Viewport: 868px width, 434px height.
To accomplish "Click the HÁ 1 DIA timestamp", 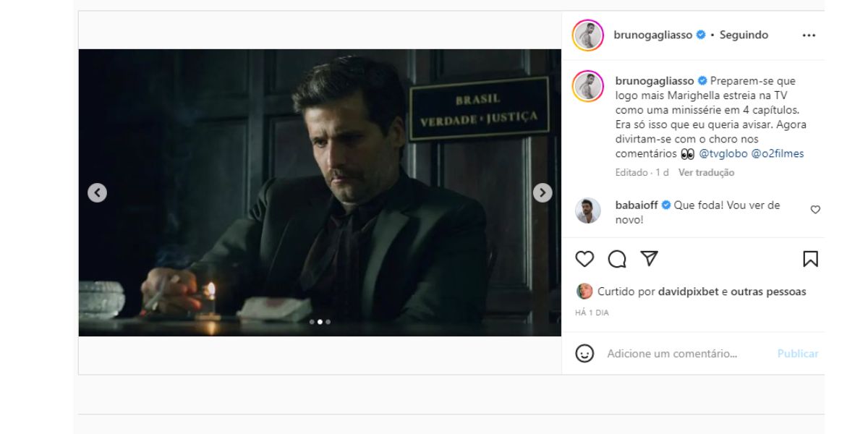I will [x=592, y=312].
